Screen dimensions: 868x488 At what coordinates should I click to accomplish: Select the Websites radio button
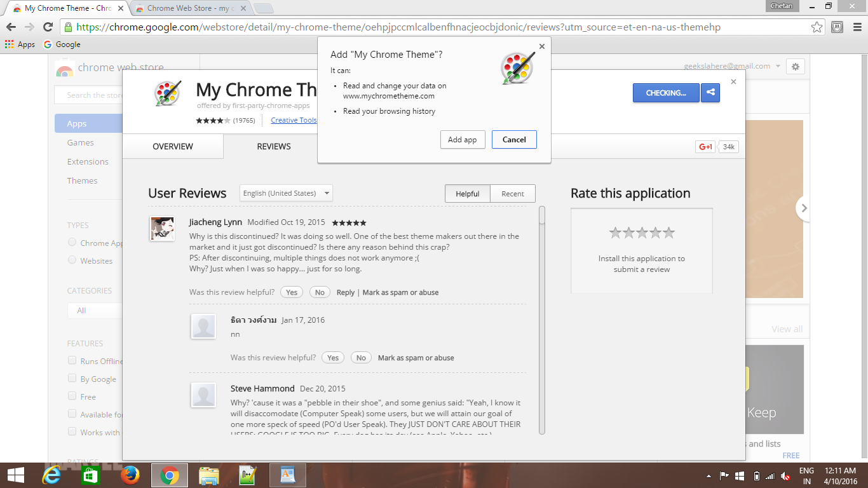pos(72,260)
